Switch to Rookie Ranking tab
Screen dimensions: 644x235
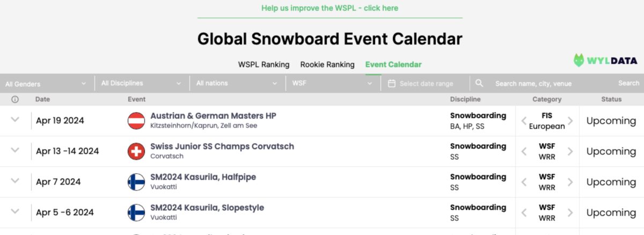pyautogui.click(x=327, y=64)
